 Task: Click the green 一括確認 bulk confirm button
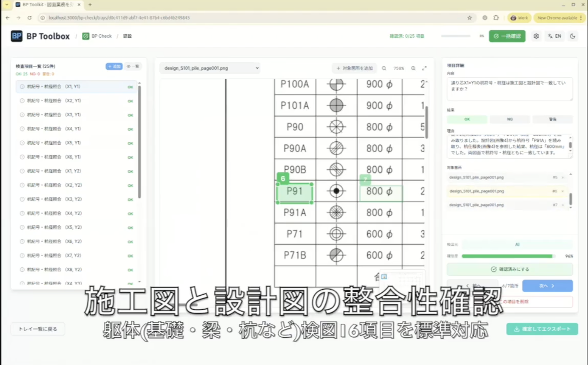tap(507, 36)
